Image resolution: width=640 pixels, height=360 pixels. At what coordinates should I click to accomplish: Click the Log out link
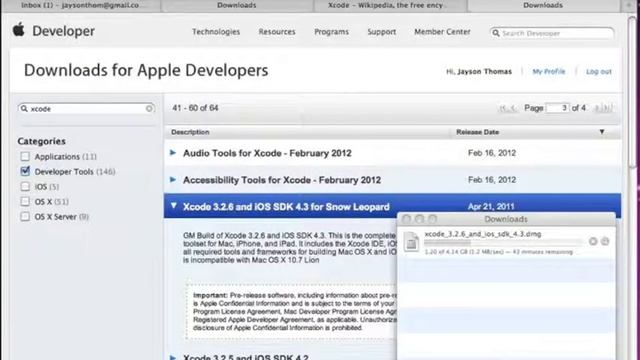click(599, 71)
